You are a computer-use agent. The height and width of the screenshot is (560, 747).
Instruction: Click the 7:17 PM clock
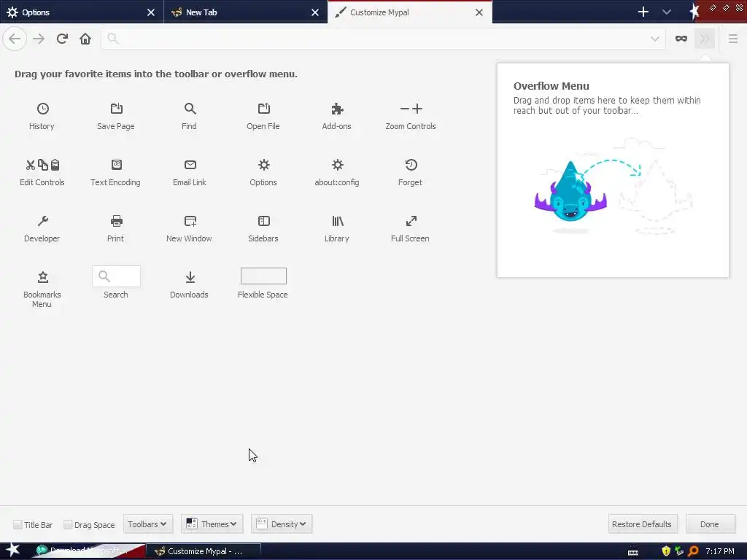point(720,551)
